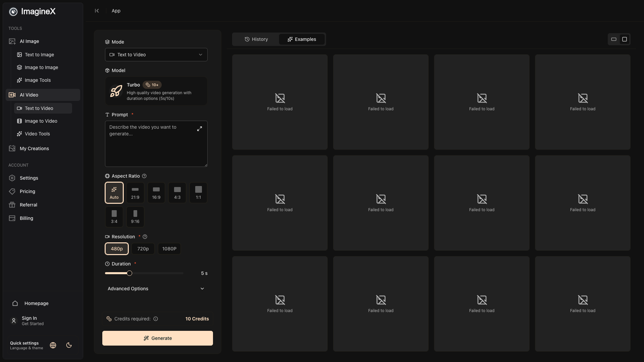Open the Pricing page
This screenshot has height=362, width=644.
[43, 191]
